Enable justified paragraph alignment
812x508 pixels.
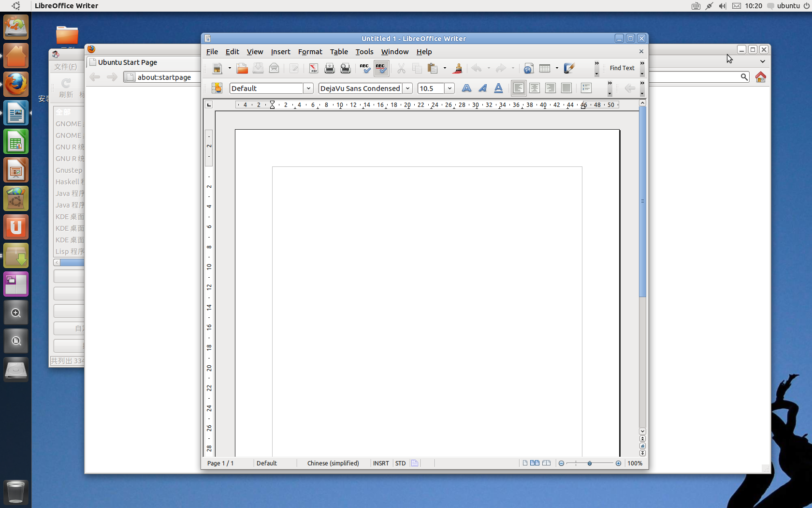pos(566,88)
